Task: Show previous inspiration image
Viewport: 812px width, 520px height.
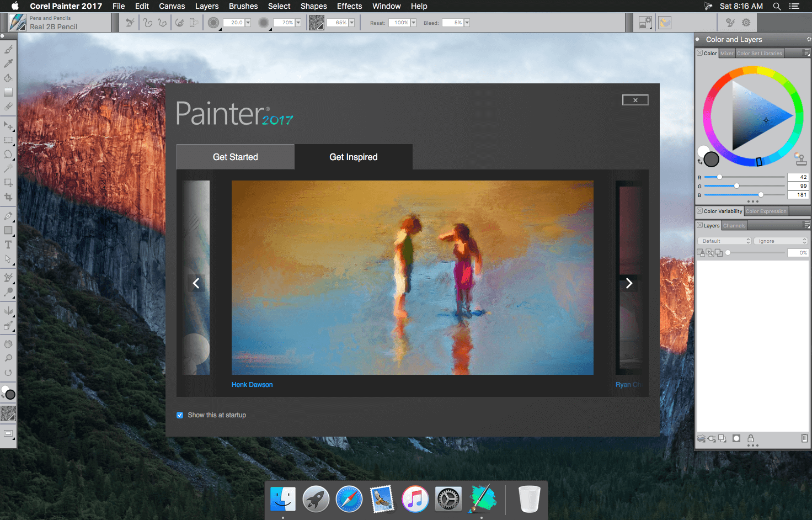Action: [196, 283]
